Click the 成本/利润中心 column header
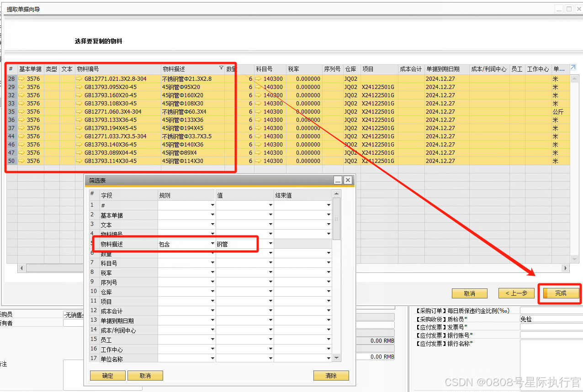The height and width of the screenshot is (392, 583). tap(490, 69)
